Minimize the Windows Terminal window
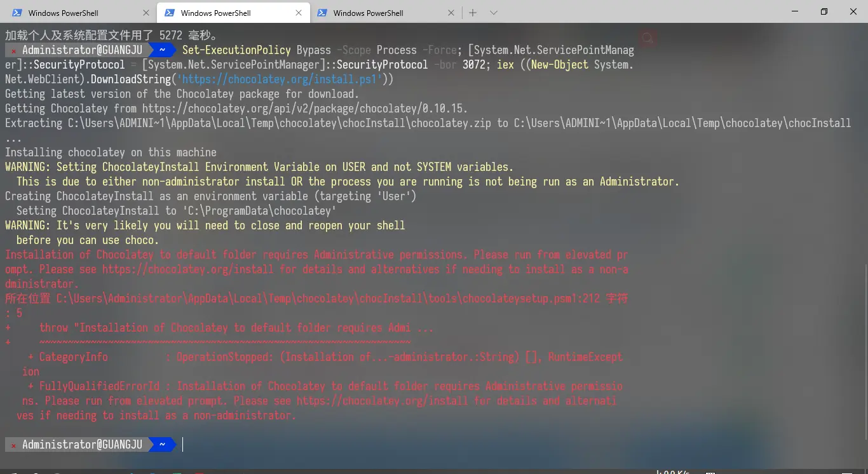 pyautogui.click(x=795, y=11)
